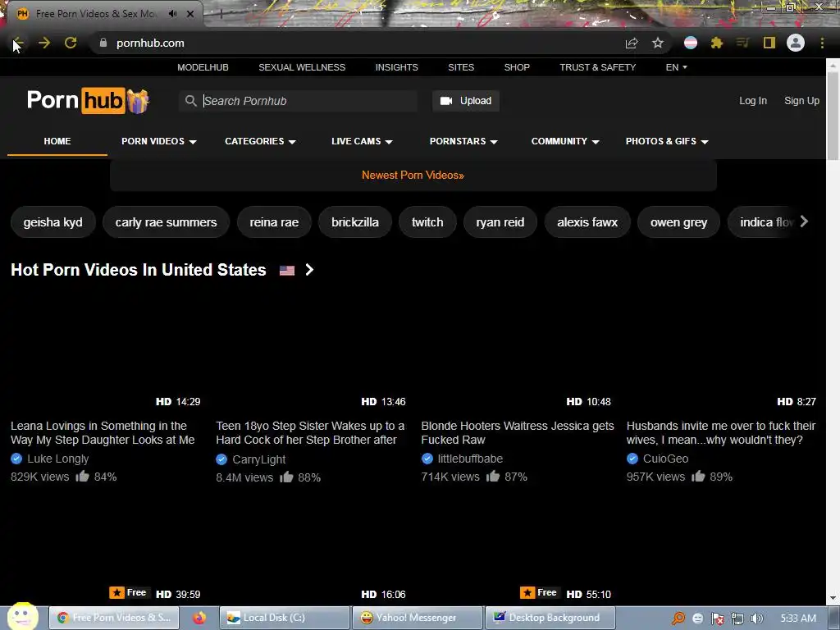Image resolution: width=840 pixels, height=630 pixels.
Task: Expand the LIVE CAMS dropdown menu
Action: pyautogui.click(x=362, y=141)
